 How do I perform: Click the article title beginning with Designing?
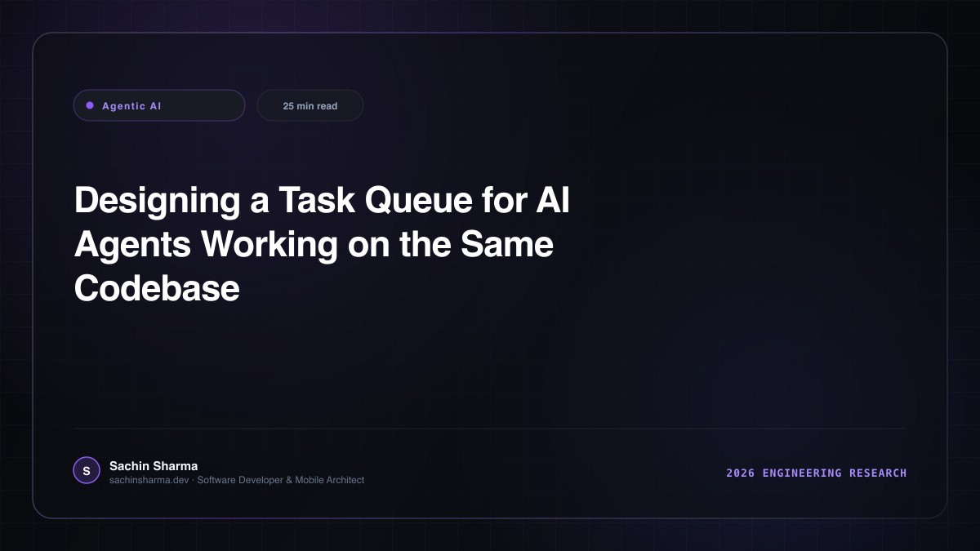pos(322,244)
